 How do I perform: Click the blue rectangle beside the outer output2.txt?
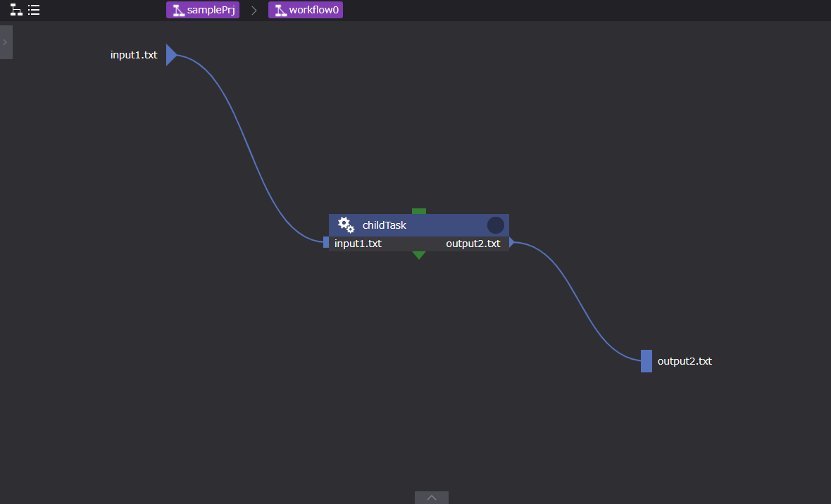click(x=646, y=361)
